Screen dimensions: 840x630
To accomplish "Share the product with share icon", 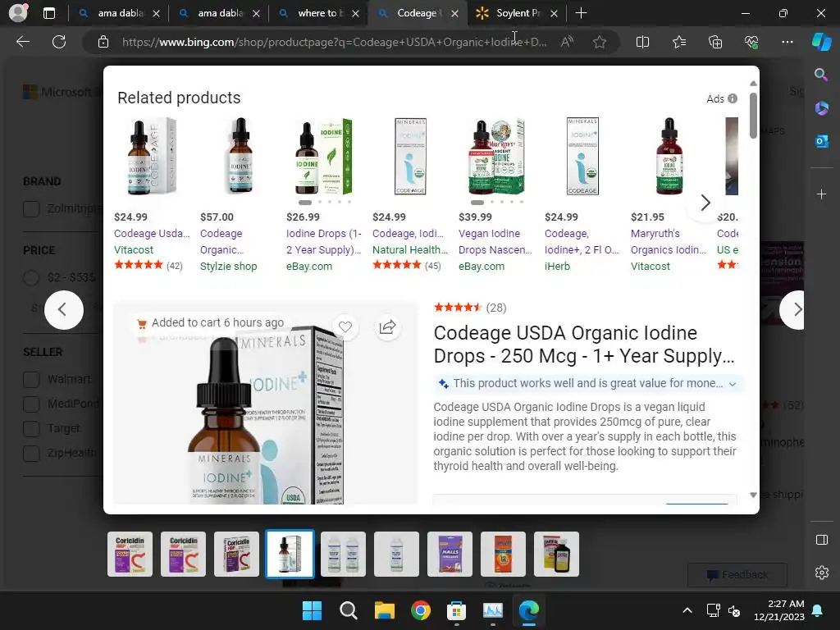I will pos(387,326).
